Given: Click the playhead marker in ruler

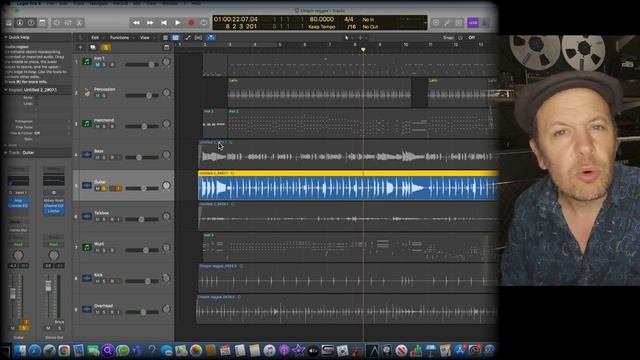Looking at the screenshot, I should (x=363, y=50).
